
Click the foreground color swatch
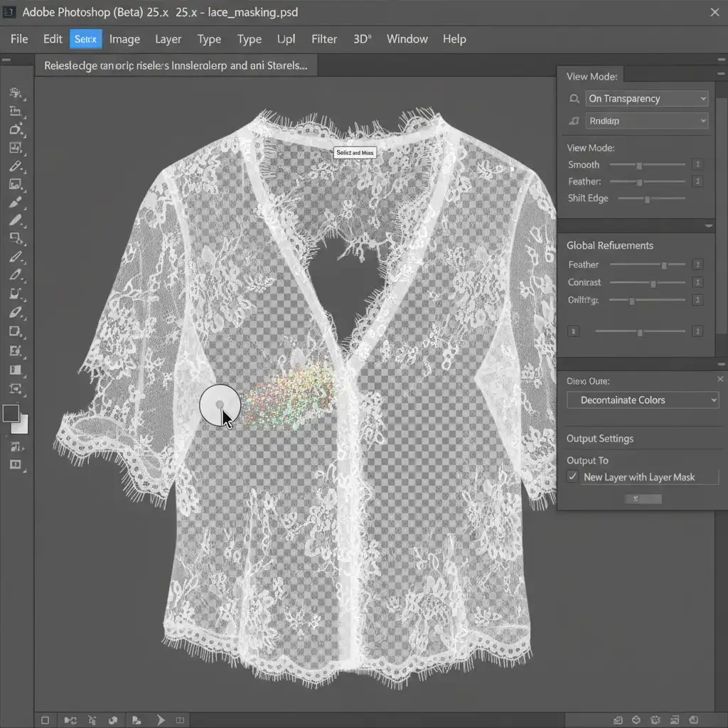point(11,414)
